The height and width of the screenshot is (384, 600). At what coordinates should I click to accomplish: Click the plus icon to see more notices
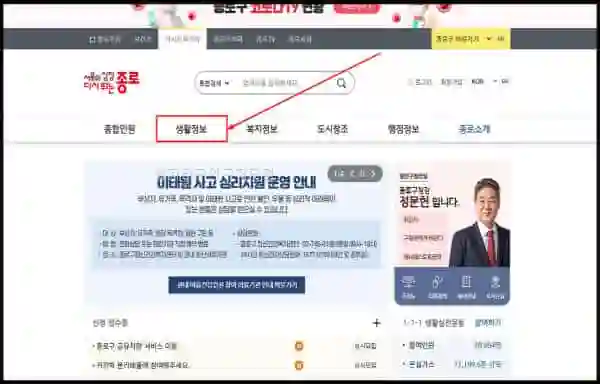coord(377,323)
